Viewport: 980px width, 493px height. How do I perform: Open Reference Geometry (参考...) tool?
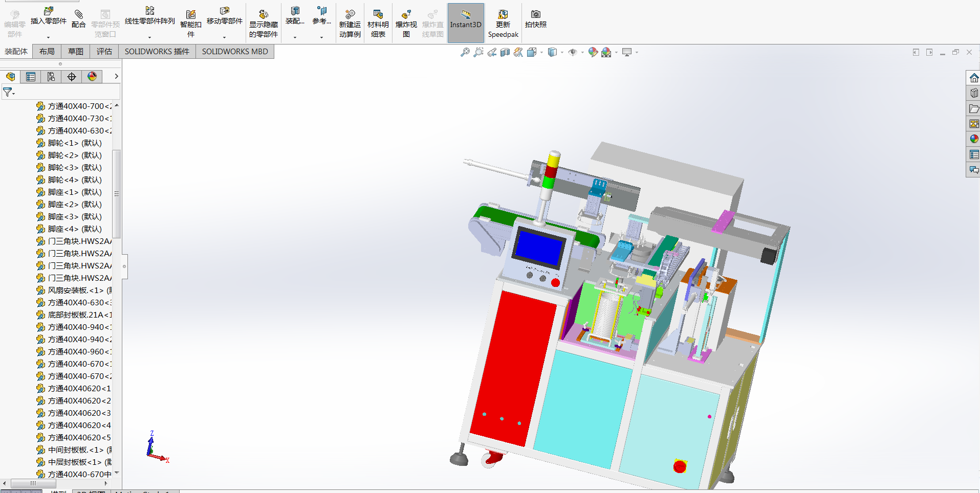321,16
